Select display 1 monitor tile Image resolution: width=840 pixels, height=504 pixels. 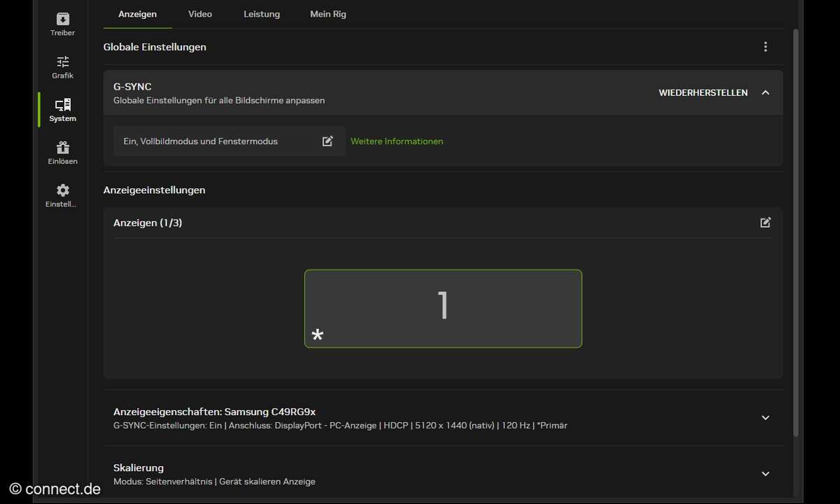click(x=443, y=309)
